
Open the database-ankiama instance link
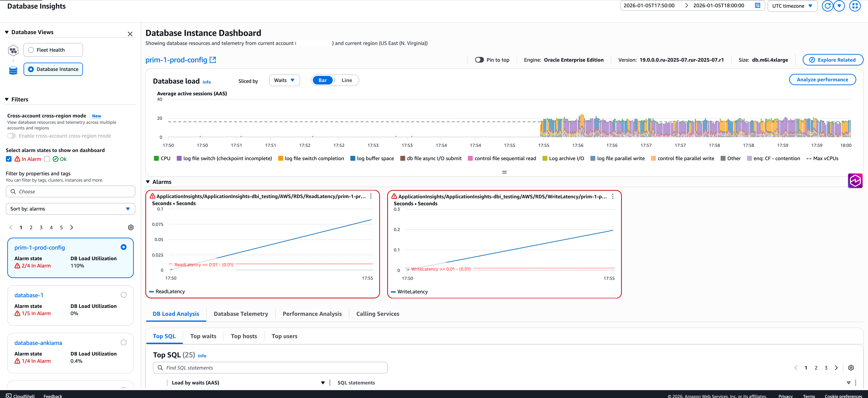pos(38,343)
